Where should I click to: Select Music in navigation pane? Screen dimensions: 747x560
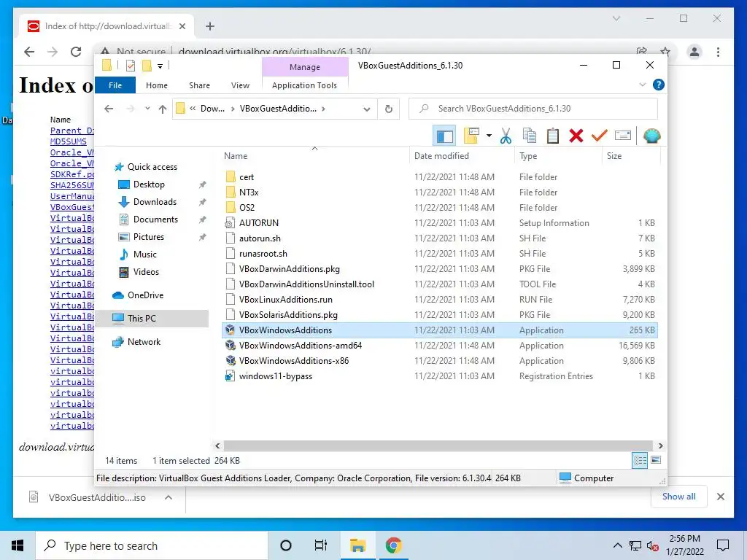click(145, 254)
